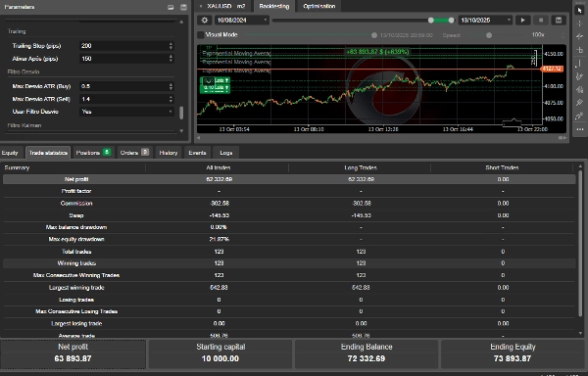Screen dimensions: 588x376
Task: Click the first icon in Parameters header
Action: [171, 7]
